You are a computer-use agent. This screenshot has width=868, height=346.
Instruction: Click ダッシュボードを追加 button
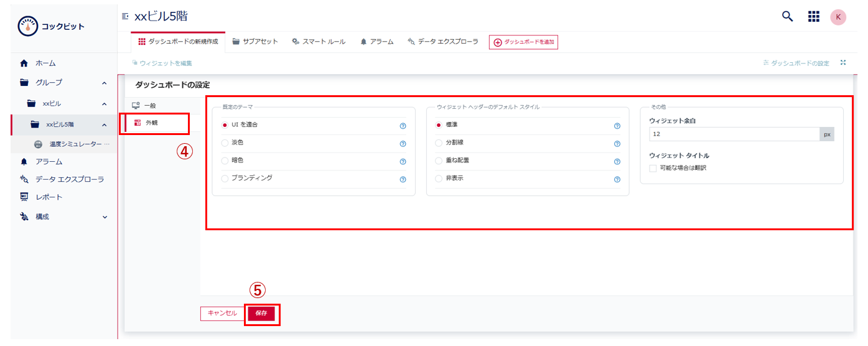click(523, 42)
